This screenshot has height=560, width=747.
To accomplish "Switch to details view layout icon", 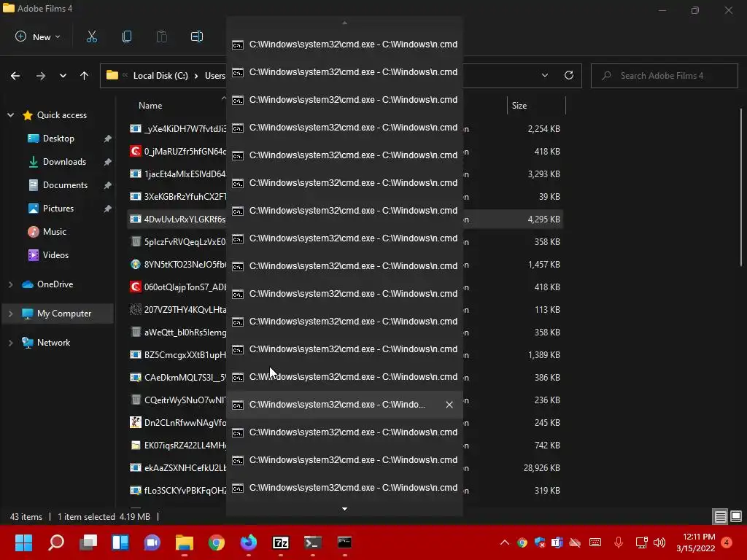I will point(720,516).
